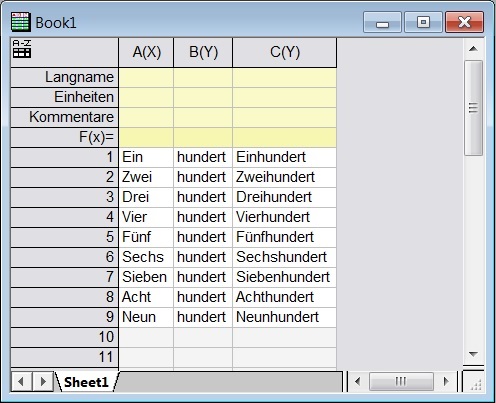496x403 pixels.
Task: Click cell 'Zweihundert'
Action: [285, 177]
